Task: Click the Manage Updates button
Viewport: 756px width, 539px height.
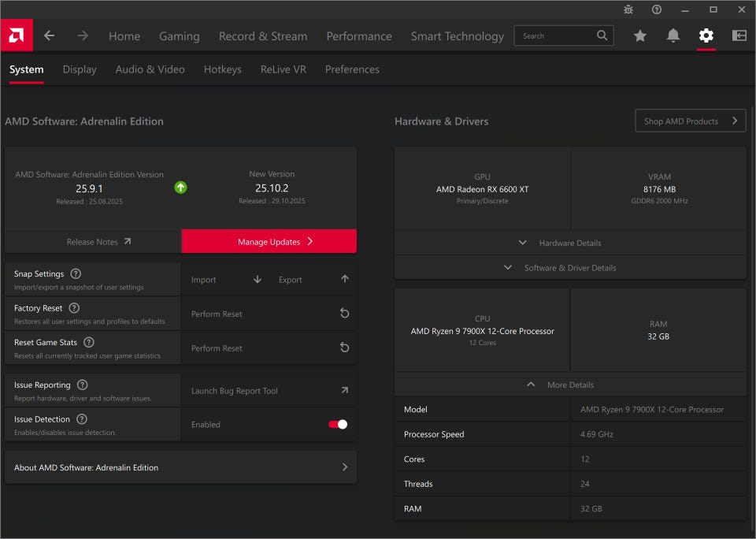Action: point(269,242)
